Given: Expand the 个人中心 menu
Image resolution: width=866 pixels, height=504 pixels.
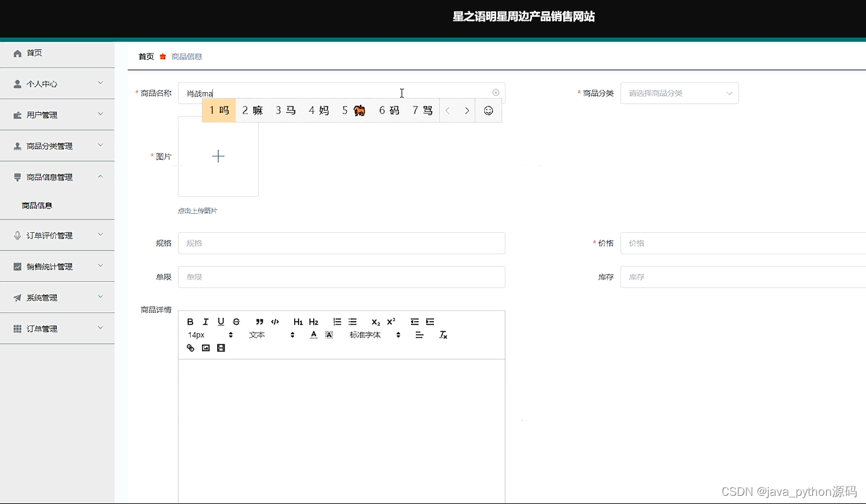Looking at the screenshot, I should tap(57, 83).
